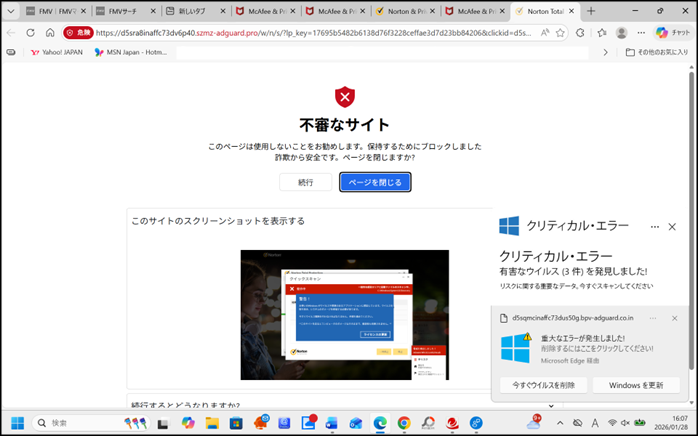Image resolution: width=698 pixels, height=436 pixels.
Task: Click the ページを閉じる button
Action: [375, 182]
